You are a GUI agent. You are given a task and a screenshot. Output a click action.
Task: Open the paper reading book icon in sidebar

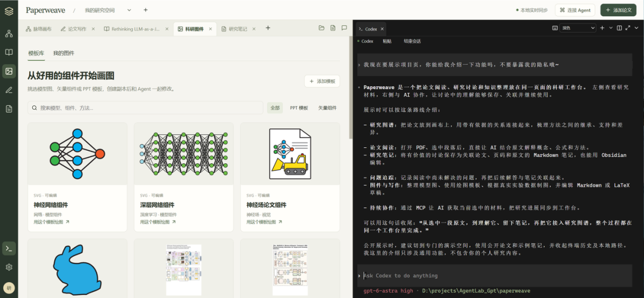(x=8, y=52)
